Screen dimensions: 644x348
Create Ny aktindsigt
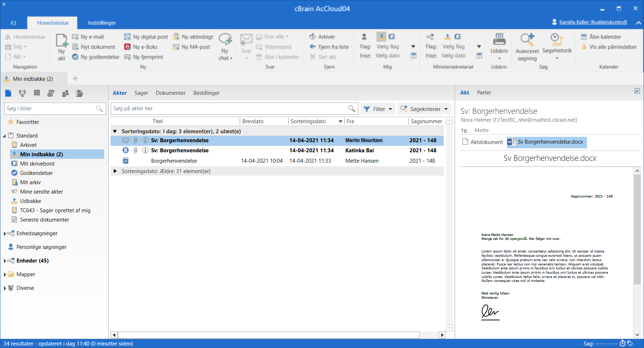click(x=193, y=37)
